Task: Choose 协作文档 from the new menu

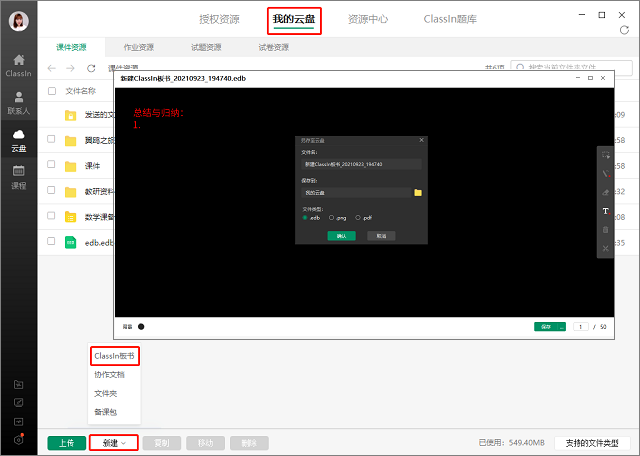Action: (109, 375)
